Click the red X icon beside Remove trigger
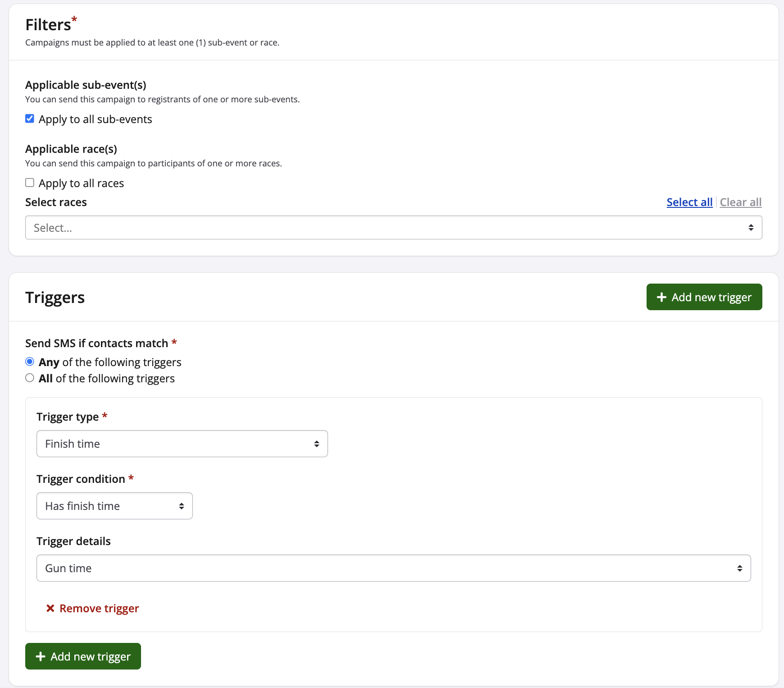The width and height of the screenshot is (784, 688). [x=50, y=609]
